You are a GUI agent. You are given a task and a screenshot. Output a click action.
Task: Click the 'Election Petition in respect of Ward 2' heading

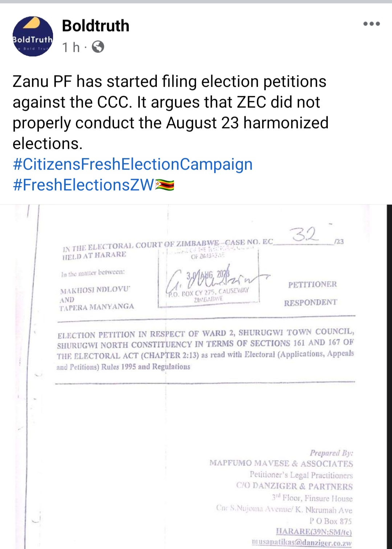(x=205, y=349)
